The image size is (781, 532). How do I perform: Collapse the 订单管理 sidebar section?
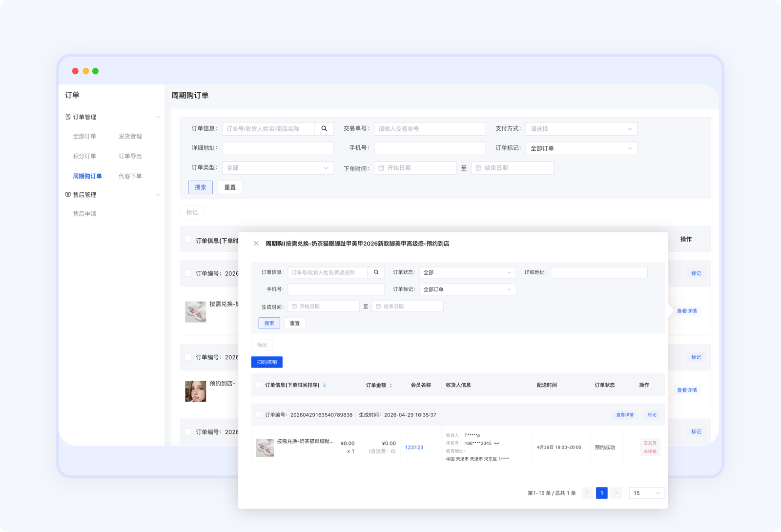pos(158,117)
